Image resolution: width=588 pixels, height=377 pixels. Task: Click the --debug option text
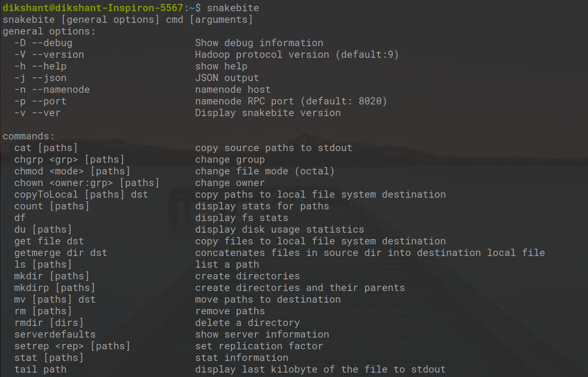43,43
